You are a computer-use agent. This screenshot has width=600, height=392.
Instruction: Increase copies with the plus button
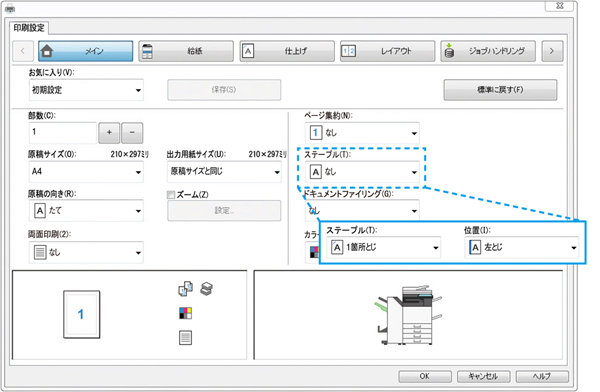(109, 132)
